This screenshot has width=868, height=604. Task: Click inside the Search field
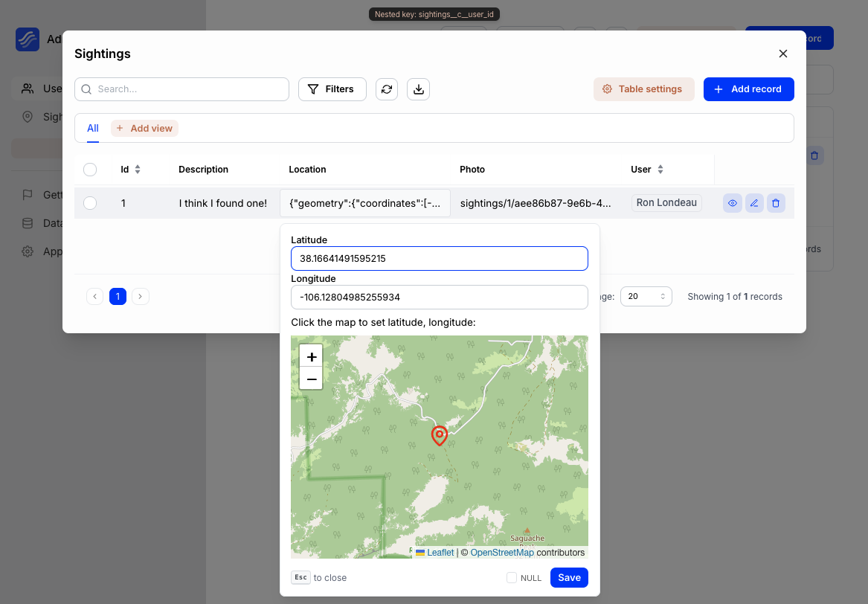click(x=181, y=89)
